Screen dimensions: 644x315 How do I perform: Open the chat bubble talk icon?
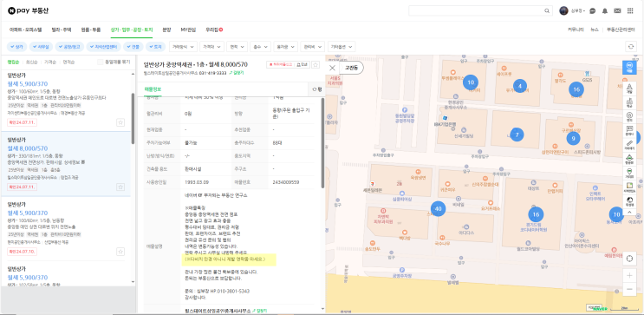tap(593, 10)
